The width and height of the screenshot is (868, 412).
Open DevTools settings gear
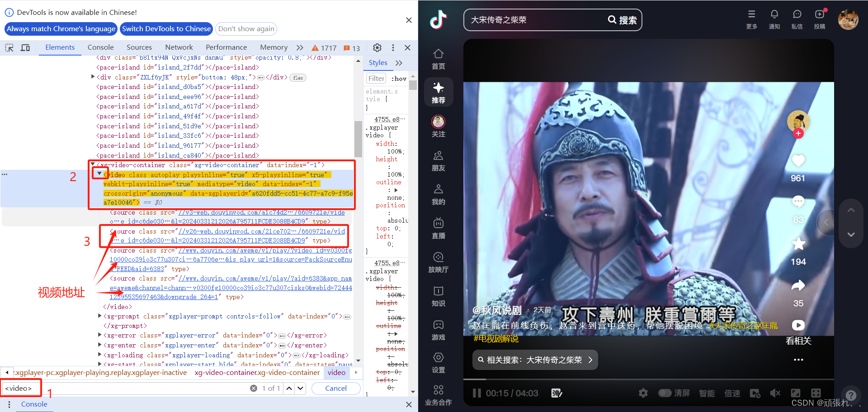coord(377,47)
